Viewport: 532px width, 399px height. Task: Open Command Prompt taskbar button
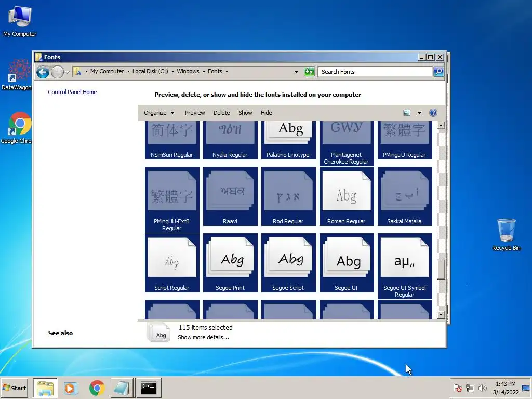[149, 388]
